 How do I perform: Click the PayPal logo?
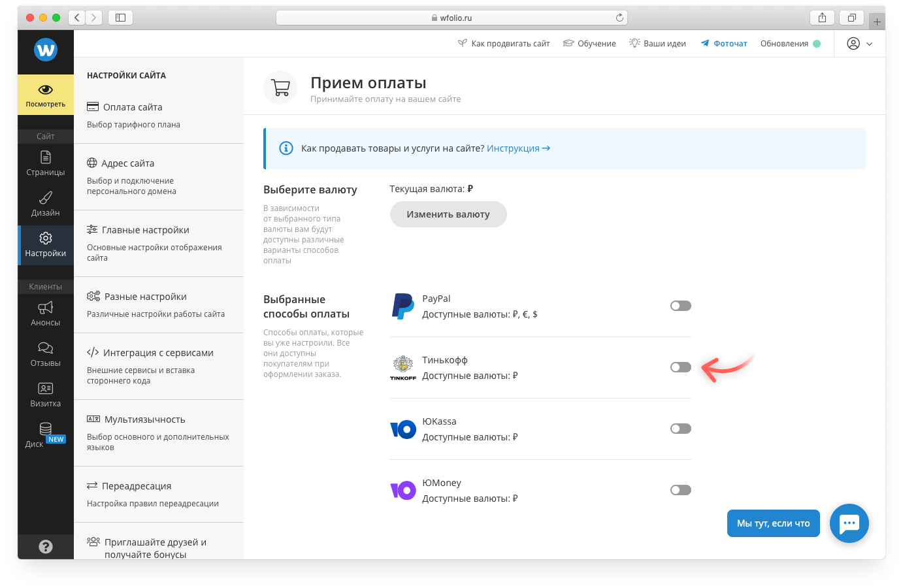click(402, 306)
